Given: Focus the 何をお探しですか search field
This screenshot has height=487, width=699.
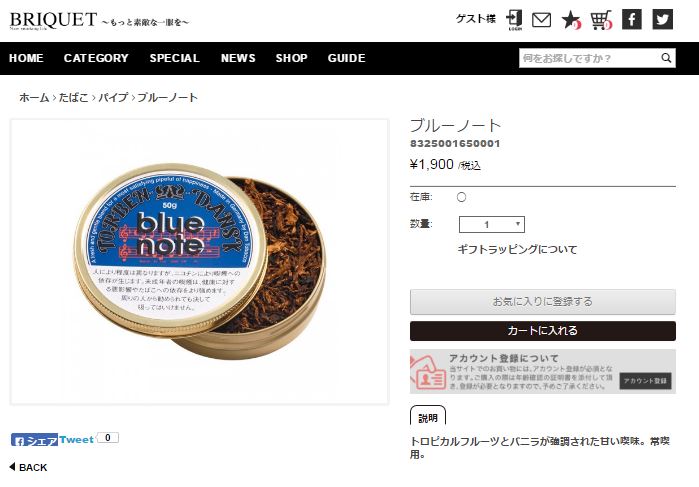Looking at the screenshot, I should 589,58.
